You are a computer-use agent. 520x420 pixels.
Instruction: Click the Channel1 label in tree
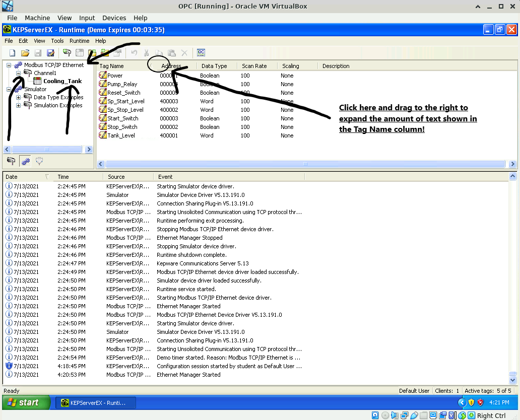tap(45, 73)
